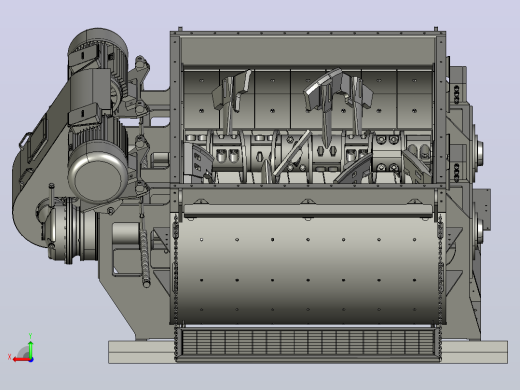Select the diagonal mixing paddle on the shaft
This screenshot has width=520, height=390.
(292, 153)
